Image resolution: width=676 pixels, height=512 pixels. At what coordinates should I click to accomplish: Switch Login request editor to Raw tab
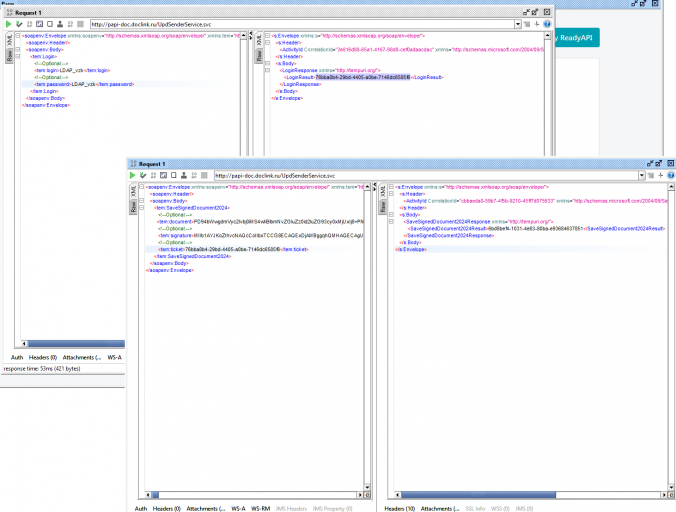coord(9,56)
